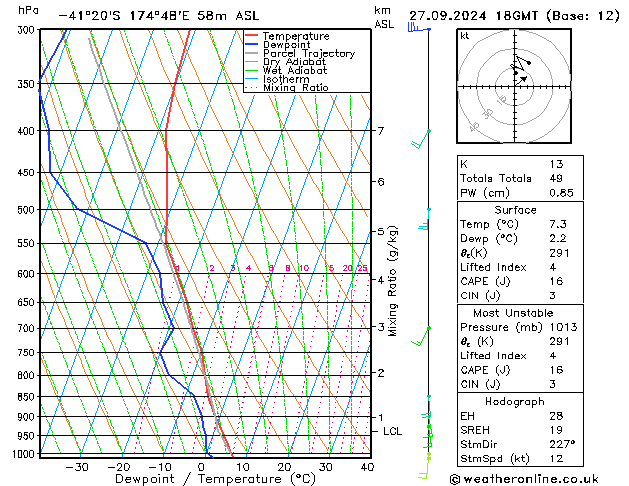The height and width of the screenshot is (486, 629).
Task: Click the 'Surface' section heading
Action: (515, 210)
